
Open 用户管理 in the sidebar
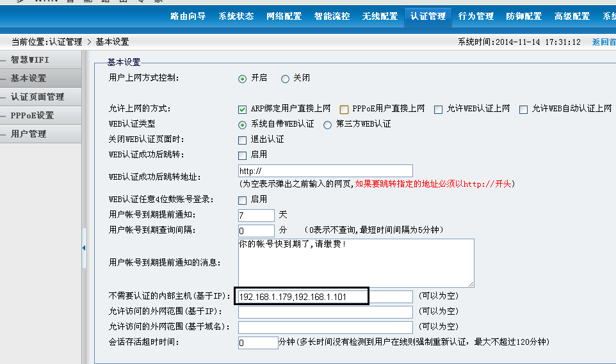28,134
